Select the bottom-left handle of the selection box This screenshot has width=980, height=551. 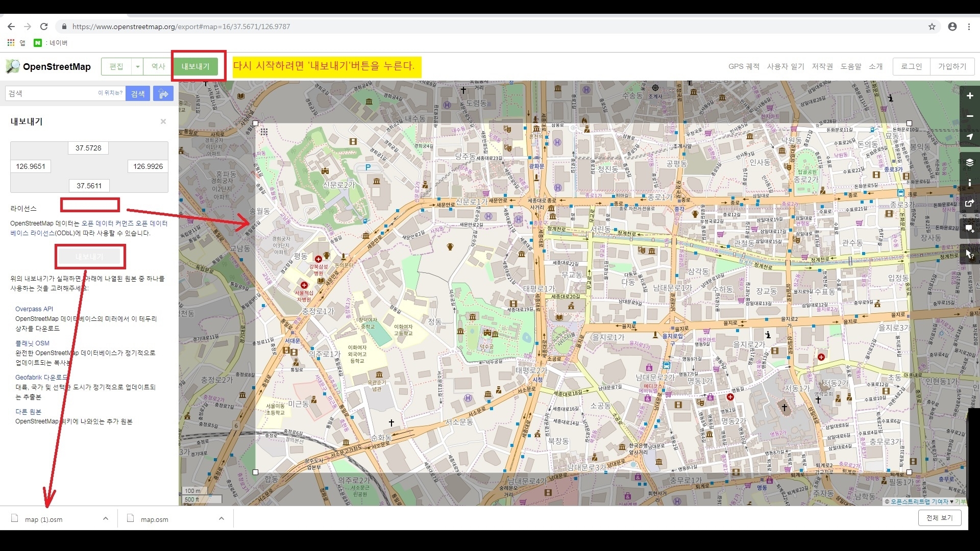point(256,472)
